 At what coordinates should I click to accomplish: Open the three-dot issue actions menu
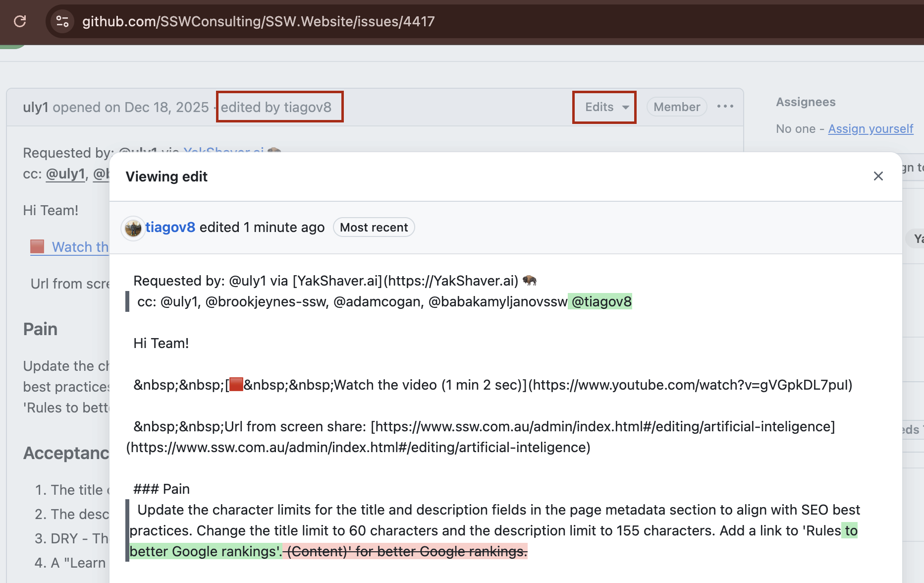click(725, 107)
